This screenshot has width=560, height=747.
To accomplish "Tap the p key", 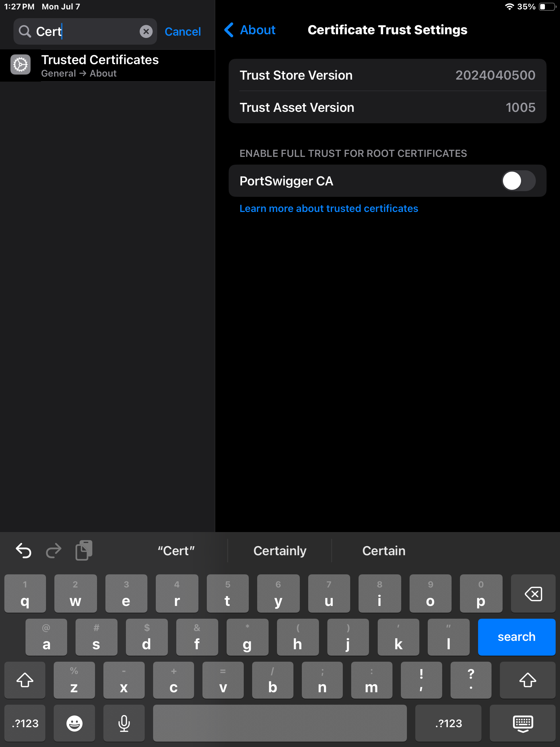I will click(x=481, y=594).
